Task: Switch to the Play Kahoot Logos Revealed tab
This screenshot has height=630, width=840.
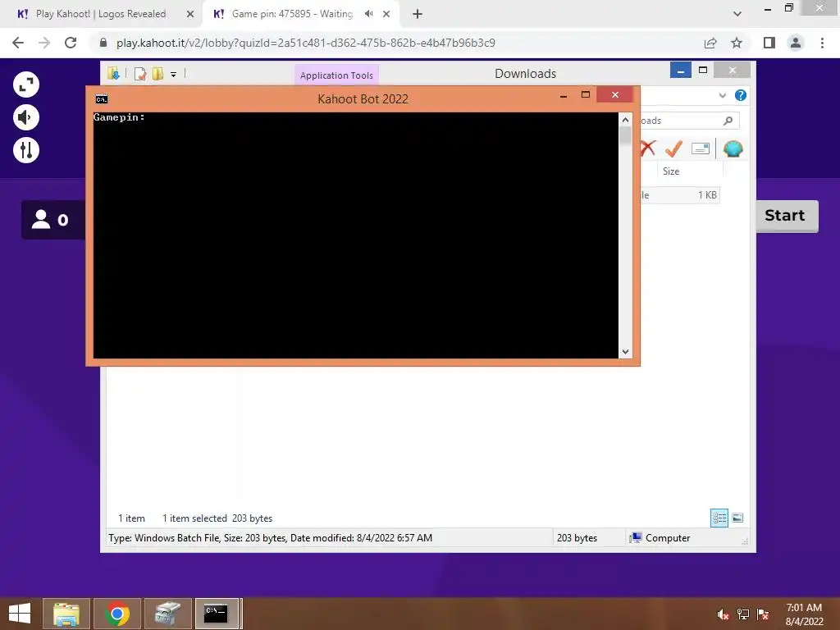Action: (x=100, y=14)
